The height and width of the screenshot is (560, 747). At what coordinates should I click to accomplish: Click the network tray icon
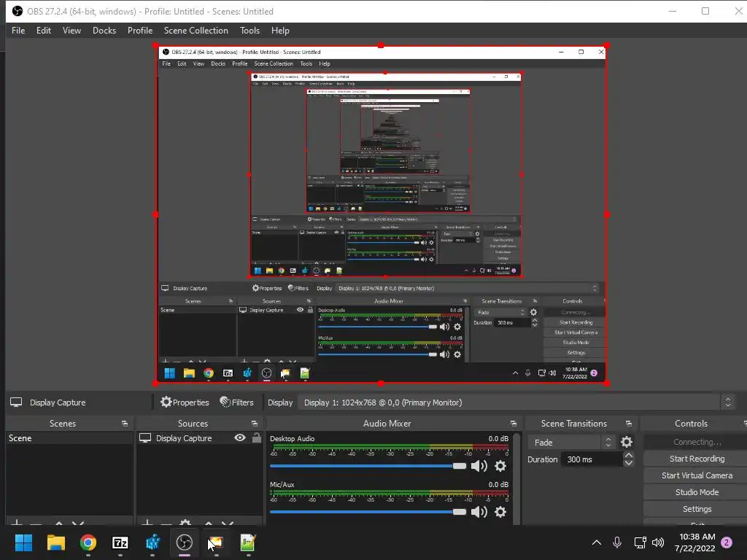click(x=640, y=542)
